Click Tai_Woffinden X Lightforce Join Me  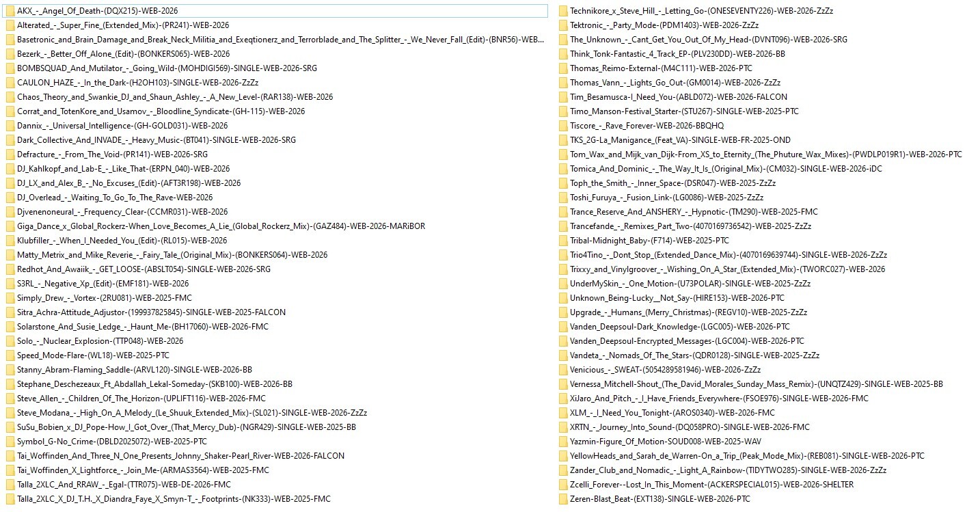pos(144,470)
